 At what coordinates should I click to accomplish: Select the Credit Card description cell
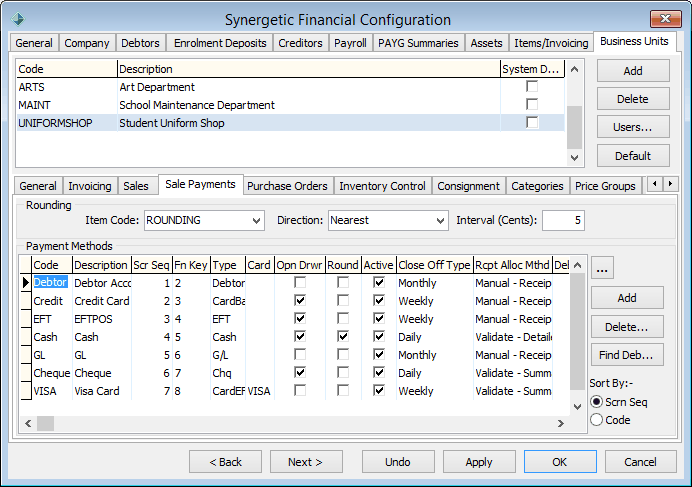102,301
